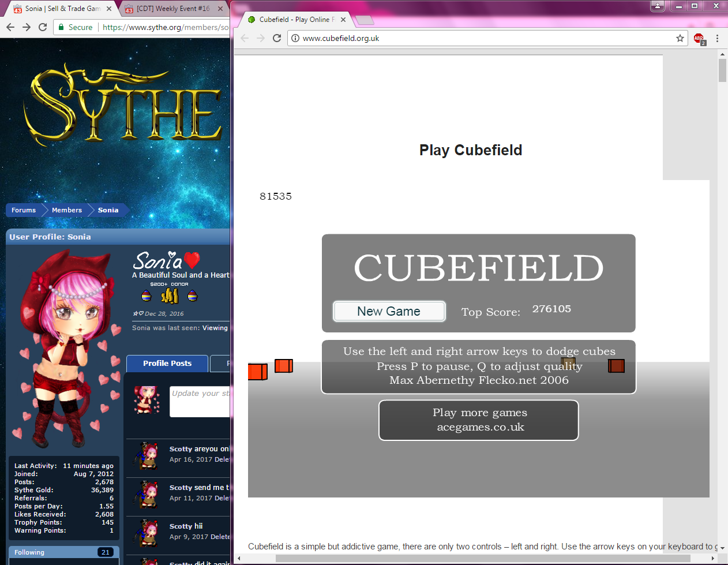Focus the Update your status box

pyautogui.click(x=200, y=402)
